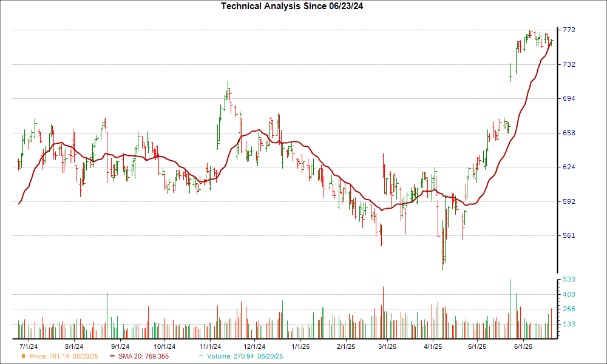
Task: Click the 772 price axis label
Action: coord(569,30)
